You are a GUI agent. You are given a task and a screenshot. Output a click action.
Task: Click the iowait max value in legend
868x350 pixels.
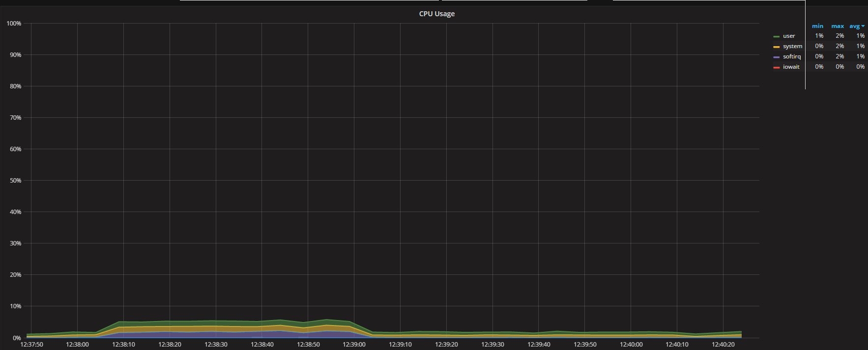pos(840,67)
